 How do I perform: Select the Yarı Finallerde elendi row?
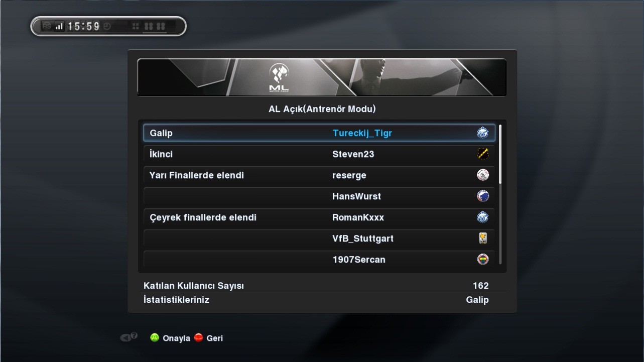click(x=319, y=175)
